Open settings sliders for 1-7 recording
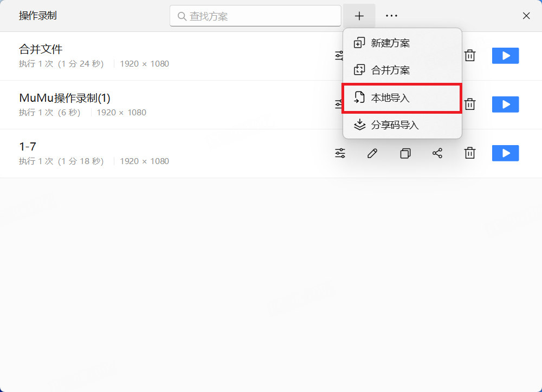The height and width of the screenshot is (392, 542). 340,153
